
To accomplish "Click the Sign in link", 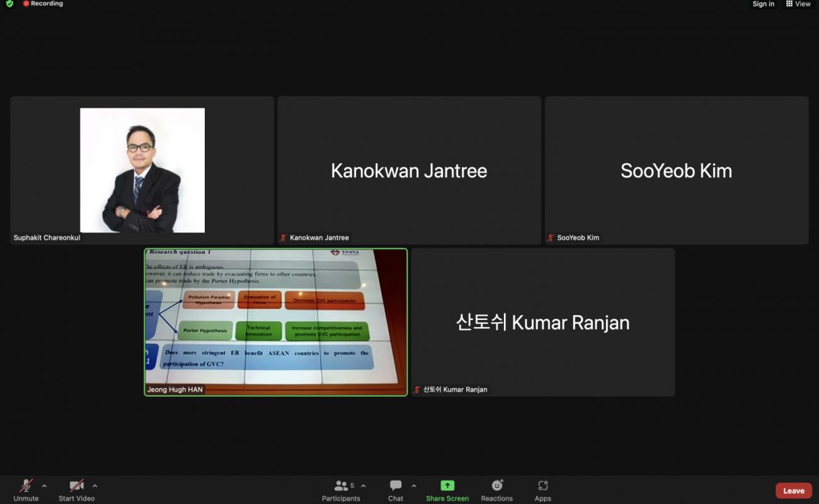I will pyautogui.click(x=764, y=4).
